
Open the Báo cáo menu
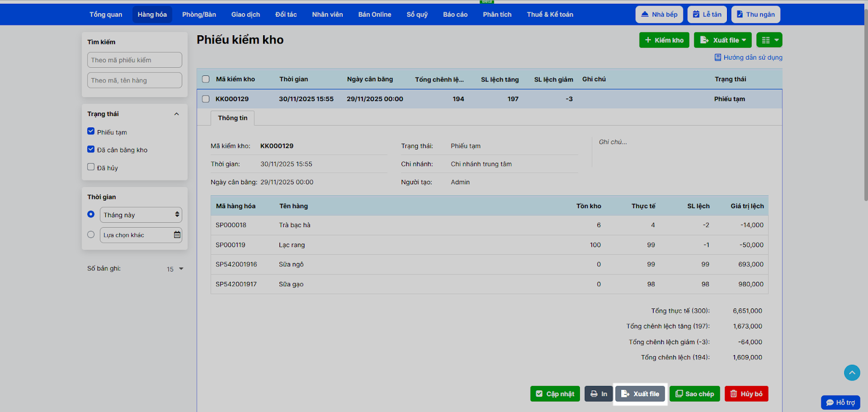(455, 15)
